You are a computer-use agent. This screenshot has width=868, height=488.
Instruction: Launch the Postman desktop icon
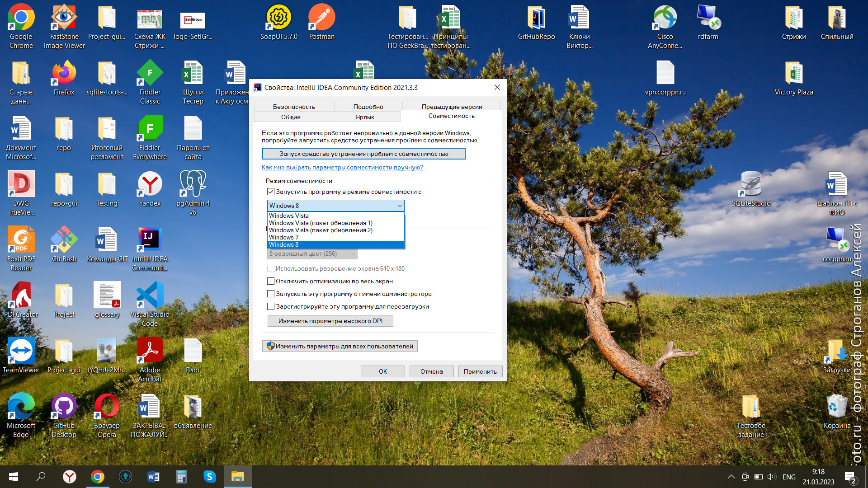coord(321,22)
